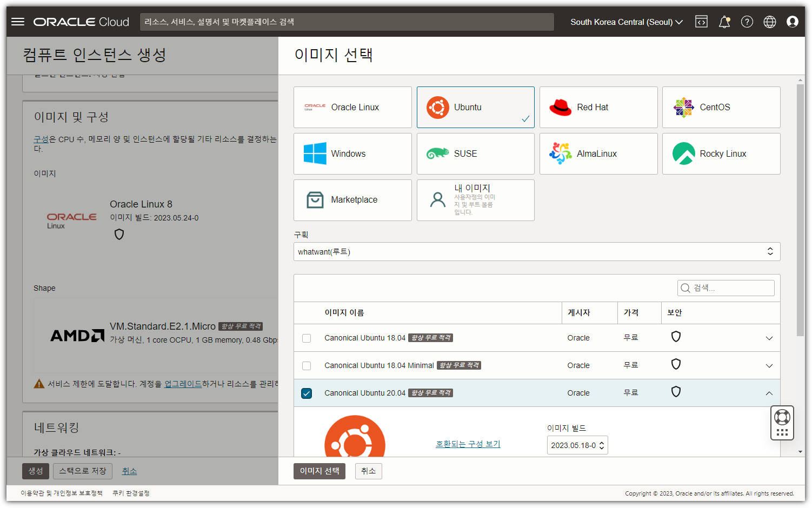Select the Rocky Linux image card
This screenshot has height=508, width=812.
click(721, 153)
